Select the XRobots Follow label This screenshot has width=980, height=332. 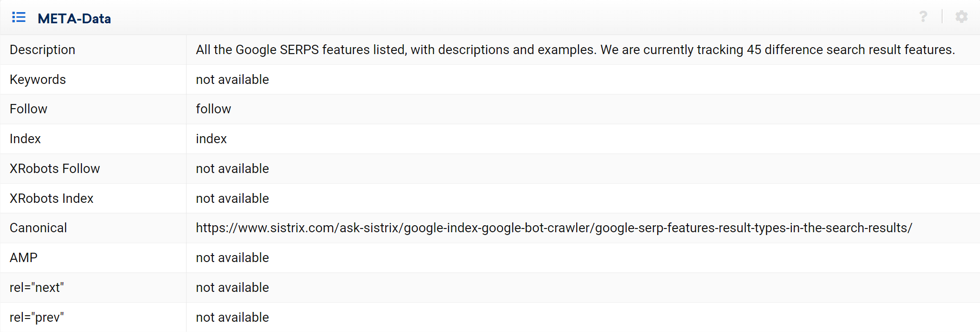(55, 169)
